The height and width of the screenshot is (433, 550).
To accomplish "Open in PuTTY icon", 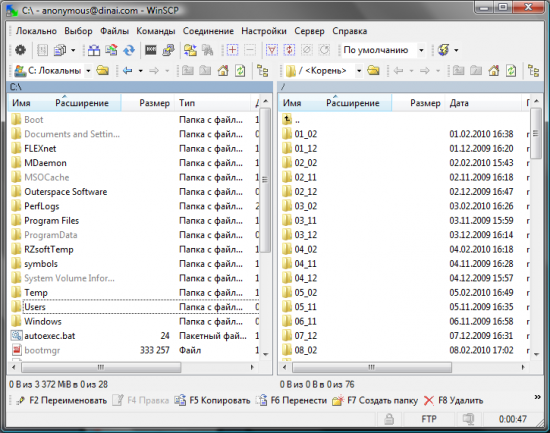I will click(168, 50).
